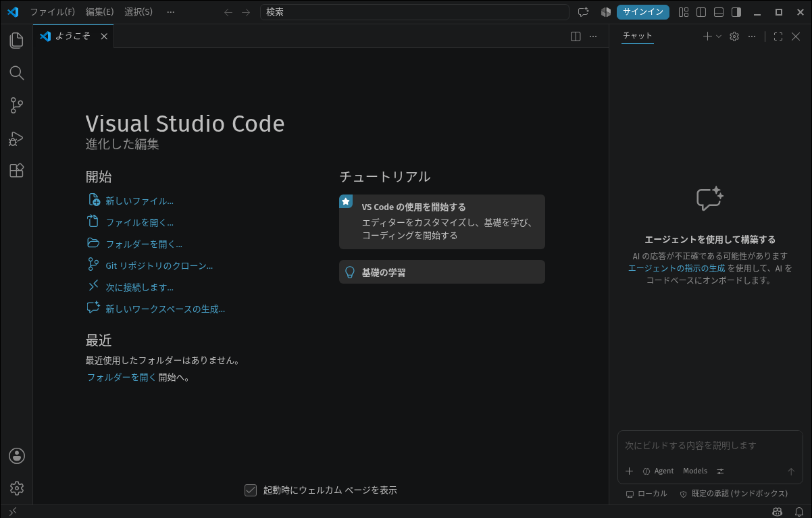The width and height of the screenshot is (812, 518).
Task: Go forward with the right arrow
Action: tap(246, 12)
